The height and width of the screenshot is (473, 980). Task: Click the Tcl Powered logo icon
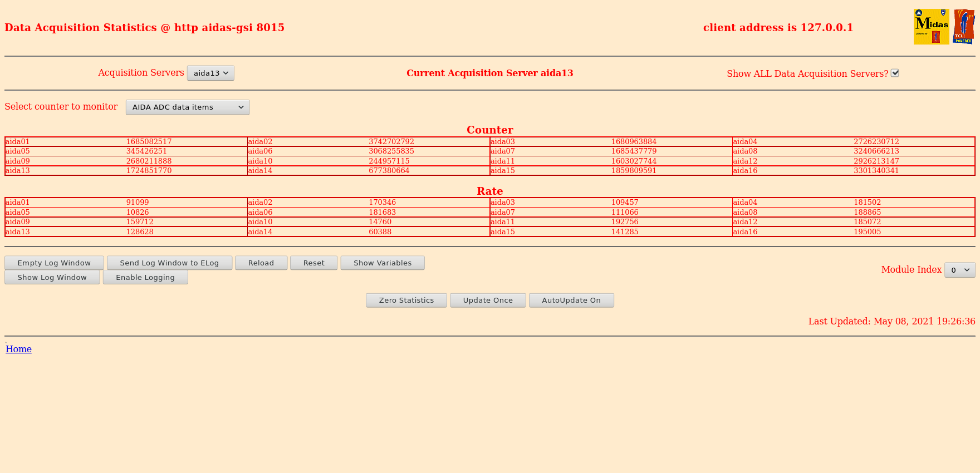point(964,27)
